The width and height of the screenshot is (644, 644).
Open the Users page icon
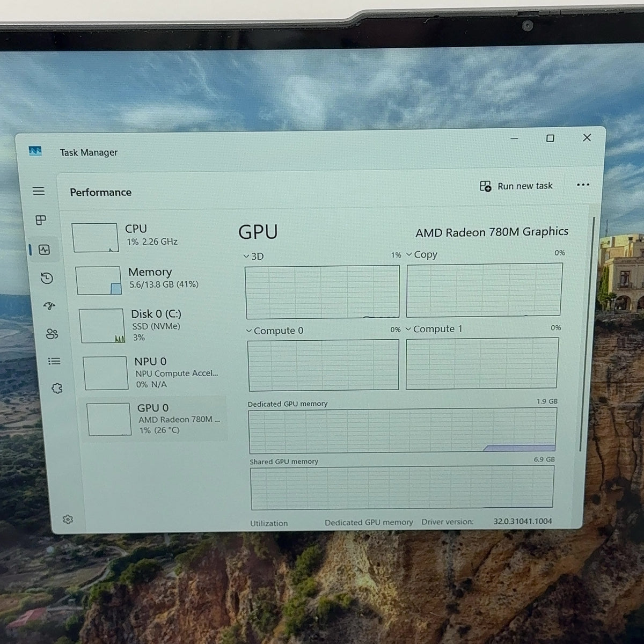point(52,334)
